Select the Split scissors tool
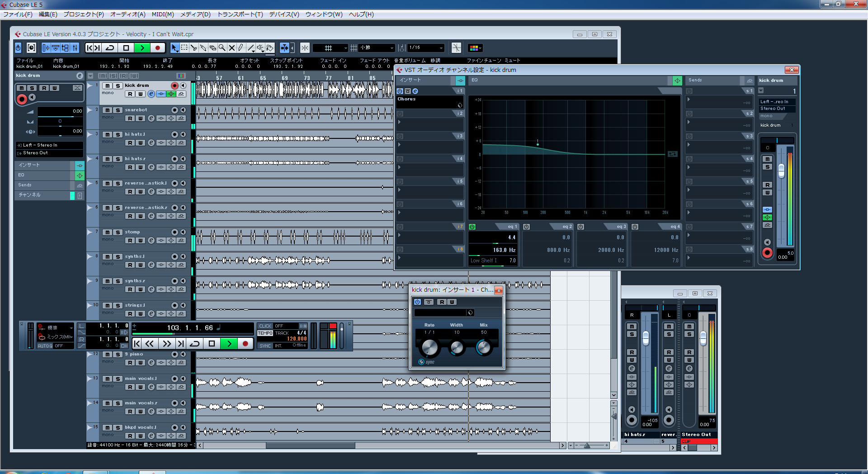868x474 pixels. pyautogui.click(x=194, y=48)
